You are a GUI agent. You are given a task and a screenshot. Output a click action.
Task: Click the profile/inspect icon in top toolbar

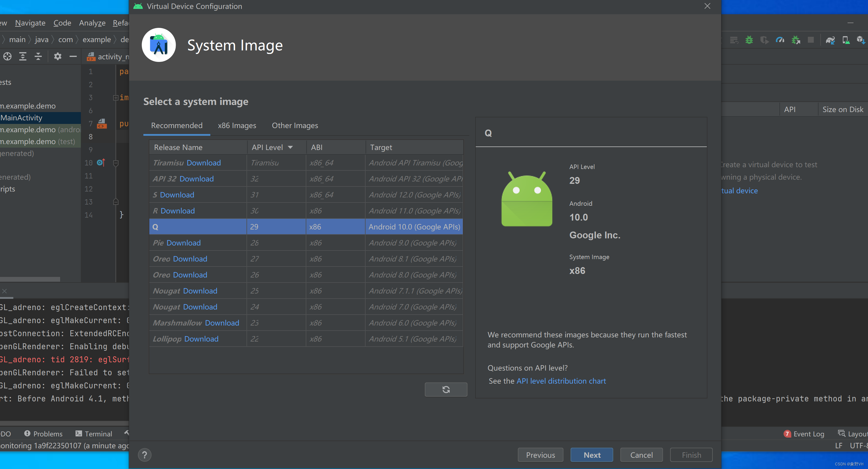[781, 40]
